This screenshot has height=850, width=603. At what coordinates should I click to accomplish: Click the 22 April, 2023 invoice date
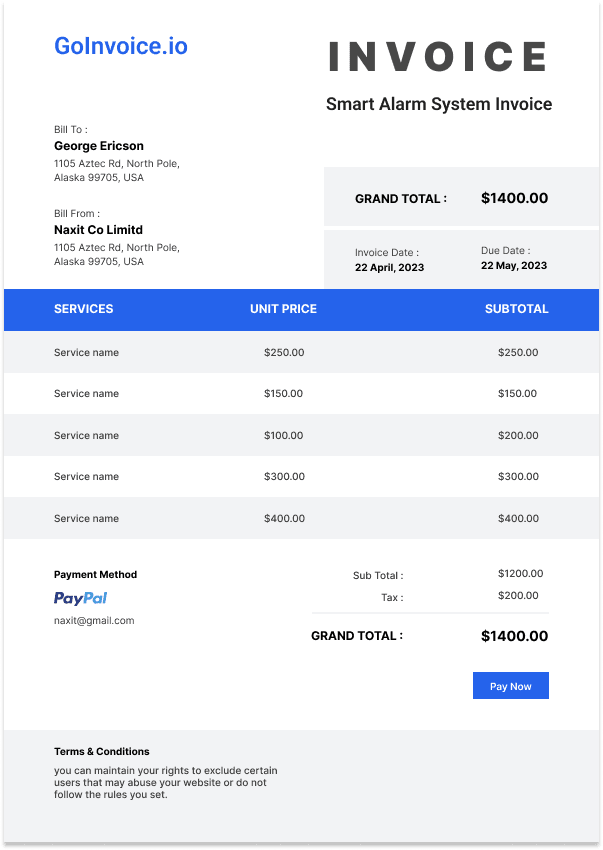click(x=389, y=267)
